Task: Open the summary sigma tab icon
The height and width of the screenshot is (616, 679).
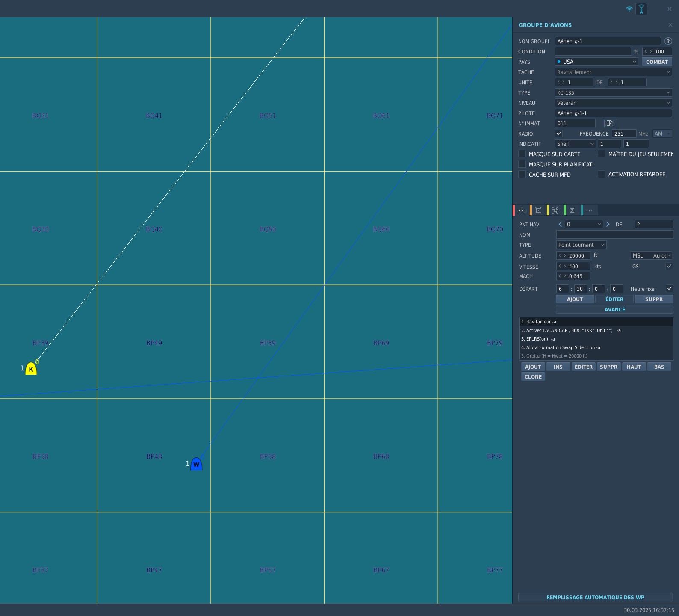Action: coord(572,210)
